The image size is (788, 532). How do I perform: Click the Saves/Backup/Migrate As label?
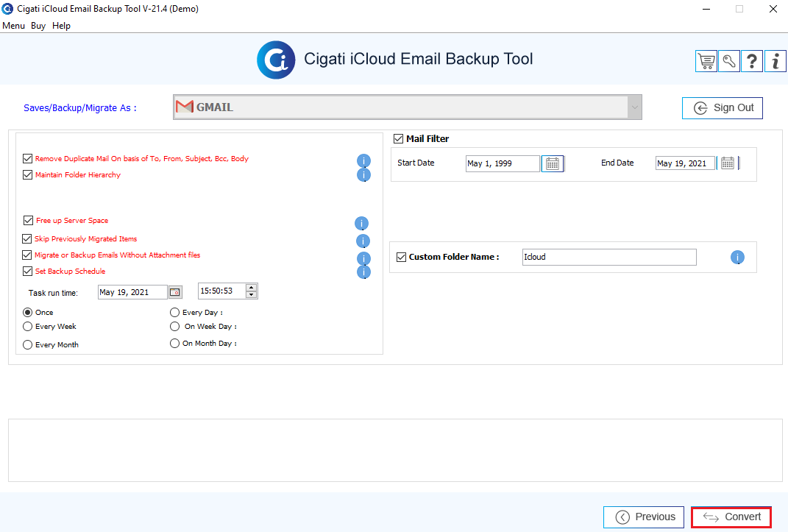point(80,108)
